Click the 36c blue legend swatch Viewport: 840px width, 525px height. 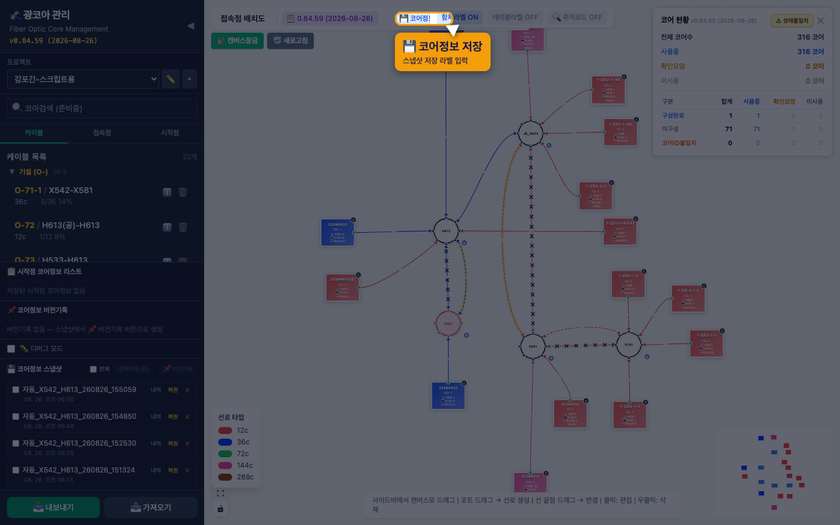[225, 442]
